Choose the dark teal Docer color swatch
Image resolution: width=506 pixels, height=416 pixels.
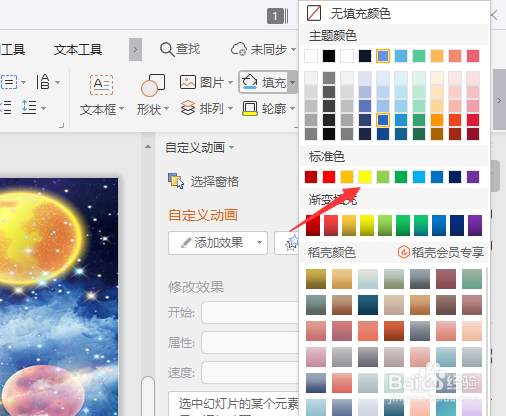tap(368, 305)
